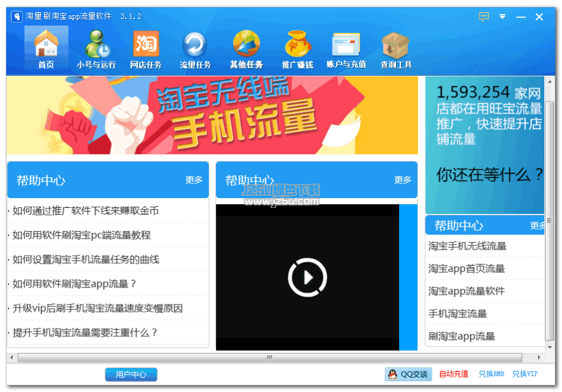Play the tutorial video

click(x=307, y=278)
